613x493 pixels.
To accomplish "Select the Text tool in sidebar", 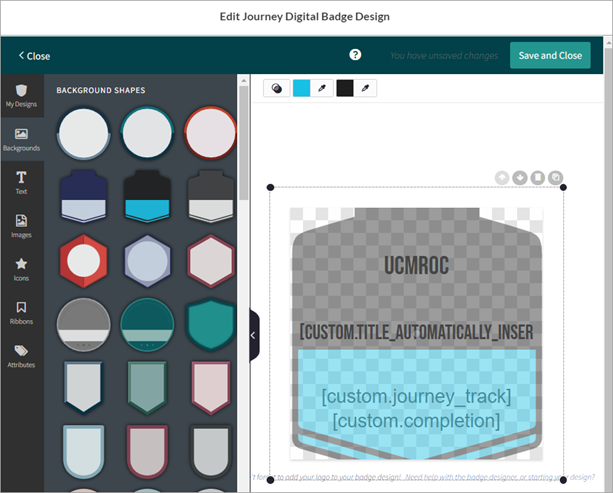I will (20, 181).
